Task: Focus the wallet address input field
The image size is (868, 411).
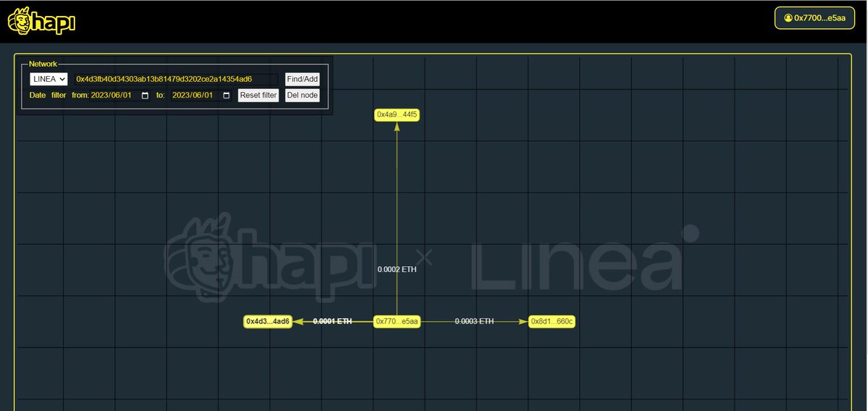Action: 176,79
